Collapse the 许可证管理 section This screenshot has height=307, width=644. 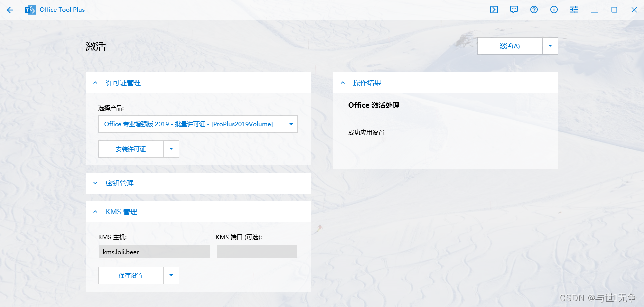point(198,83)
